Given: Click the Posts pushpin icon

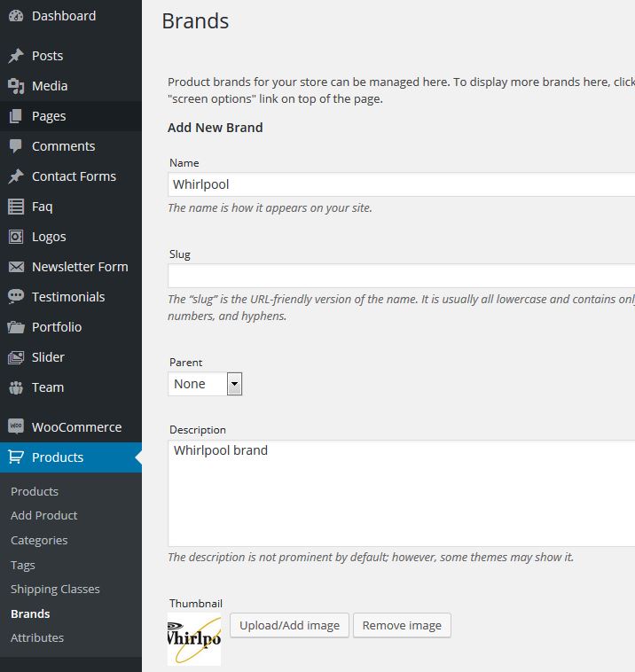Looking at the screenshot, I should [16, 56].
